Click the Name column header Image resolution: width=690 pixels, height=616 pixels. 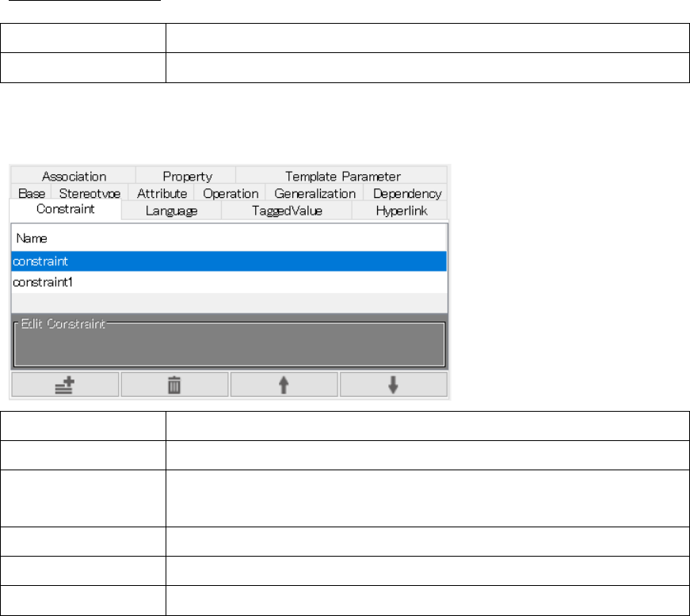click(229, 238)
